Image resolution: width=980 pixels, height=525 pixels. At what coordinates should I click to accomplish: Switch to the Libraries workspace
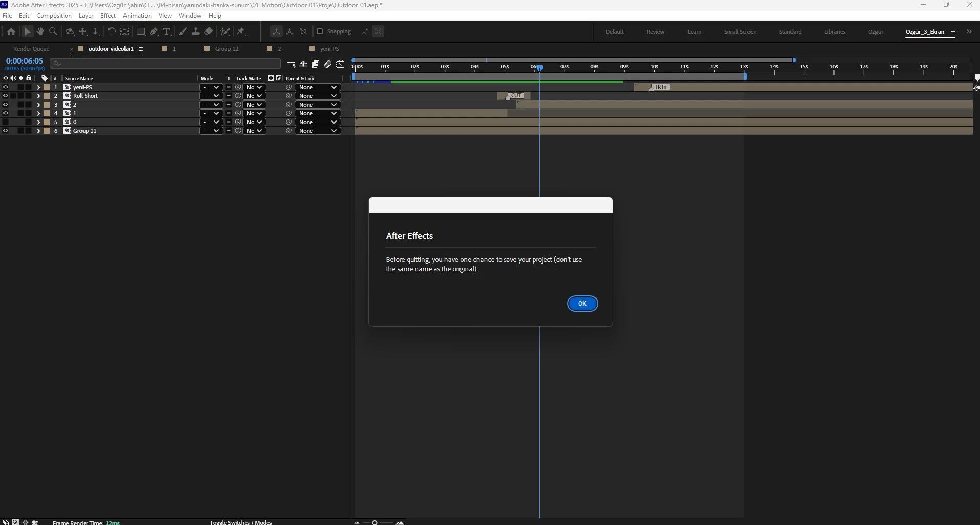[x=835, y=32]
